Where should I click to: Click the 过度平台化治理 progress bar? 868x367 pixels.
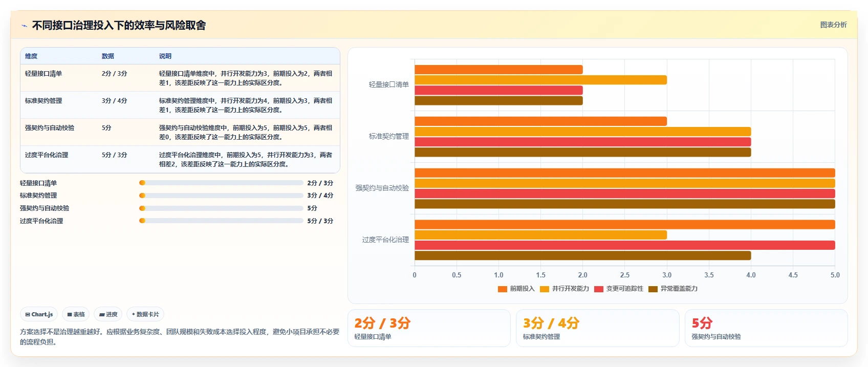(x=221, y=221)
